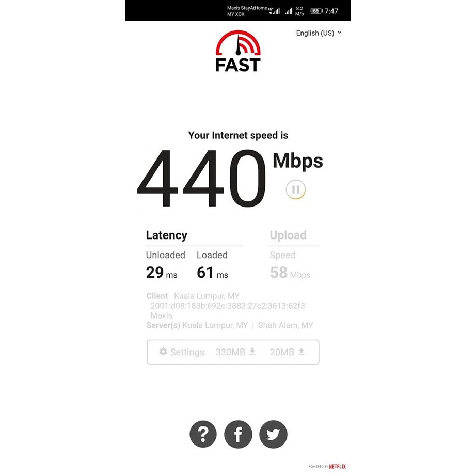Image resolution: width=476 pixels, height=476 pixels.
Task: Click the Netflix logo link
Action: point(337,466)
